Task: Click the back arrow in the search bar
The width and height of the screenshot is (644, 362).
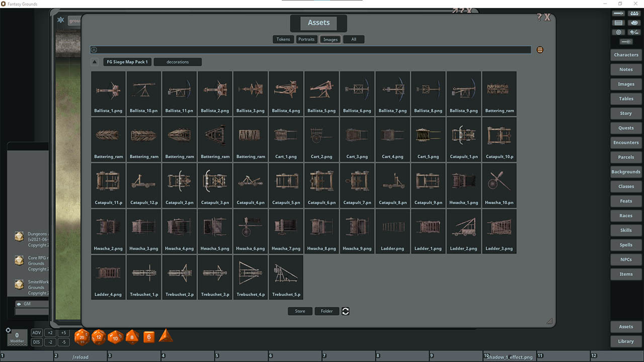Action: 93,49
